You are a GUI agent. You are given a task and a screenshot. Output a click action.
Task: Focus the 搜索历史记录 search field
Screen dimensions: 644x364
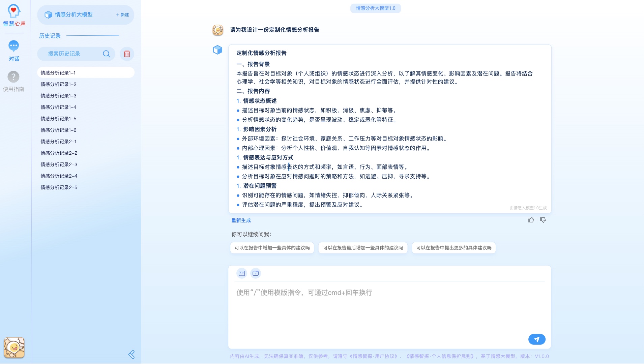pos(76,54)
